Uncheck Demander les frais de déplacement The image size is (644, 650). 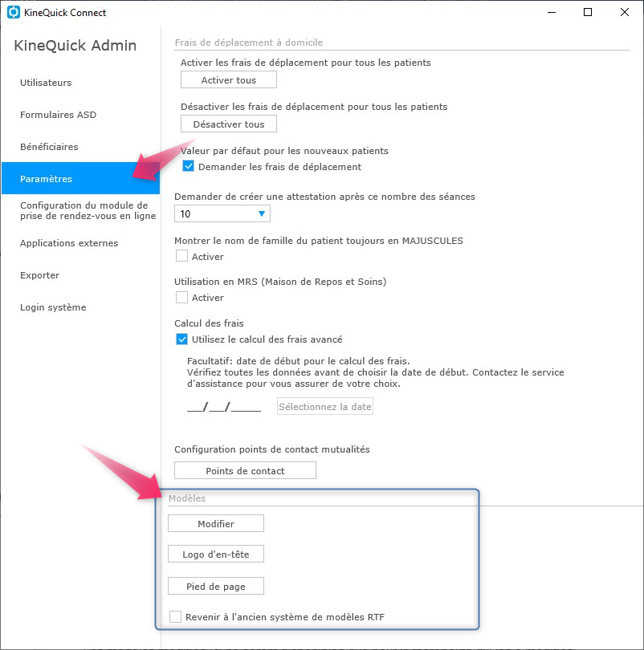tap(188, 166)
